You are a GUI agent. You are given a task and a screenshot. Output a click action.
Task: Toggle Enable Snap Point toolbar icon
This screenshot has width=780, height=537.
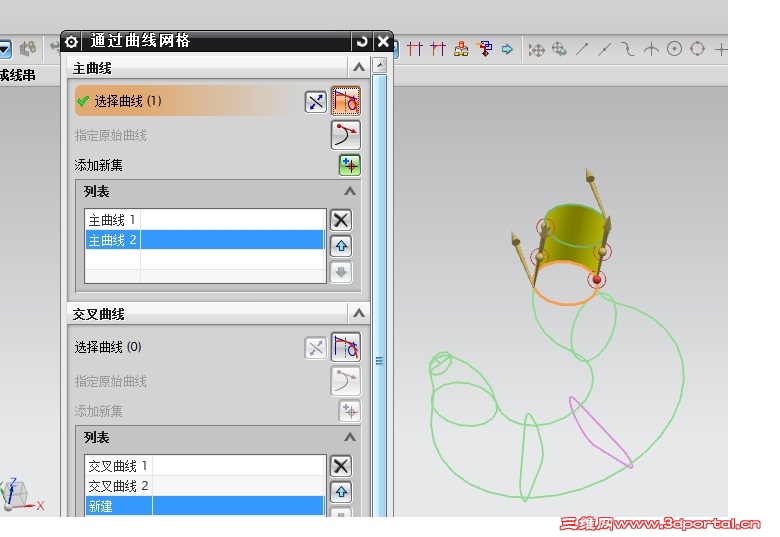536,50
